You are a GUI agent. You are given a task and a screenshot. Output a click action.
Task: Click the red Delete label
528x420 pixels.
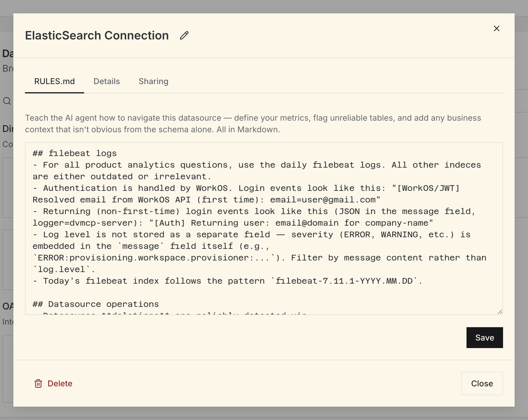[60, 383]
